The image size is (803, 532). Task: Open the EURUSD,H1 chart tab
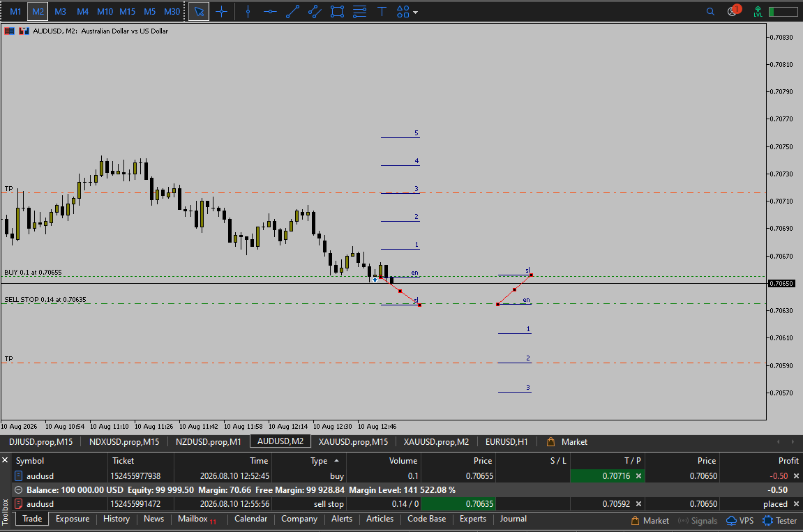506,442
